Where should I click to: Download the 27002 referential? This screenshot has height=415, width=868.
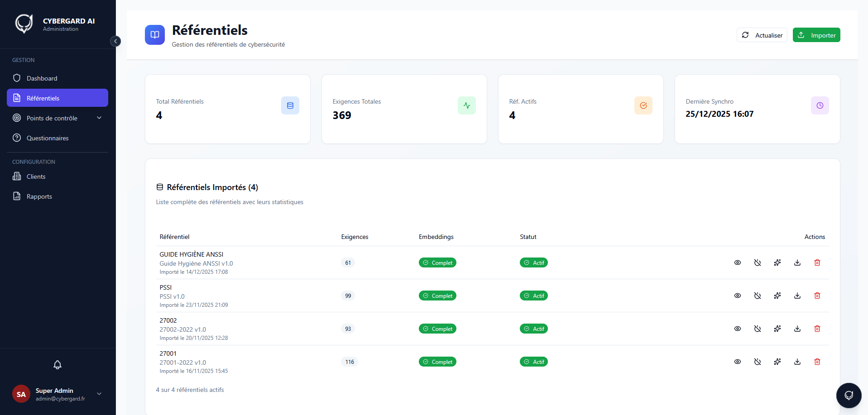pyautogui.click(x=797, y=329)
